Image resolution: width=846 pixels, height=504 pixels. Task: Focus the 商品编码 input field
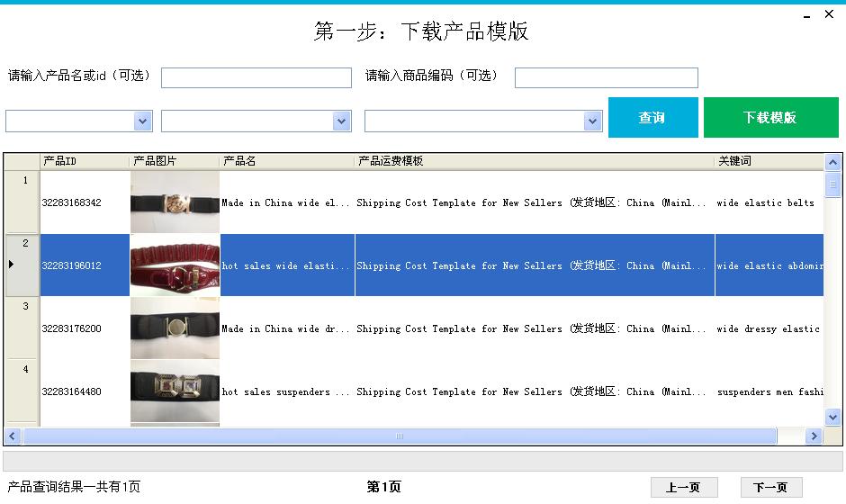tap(606, 77)
